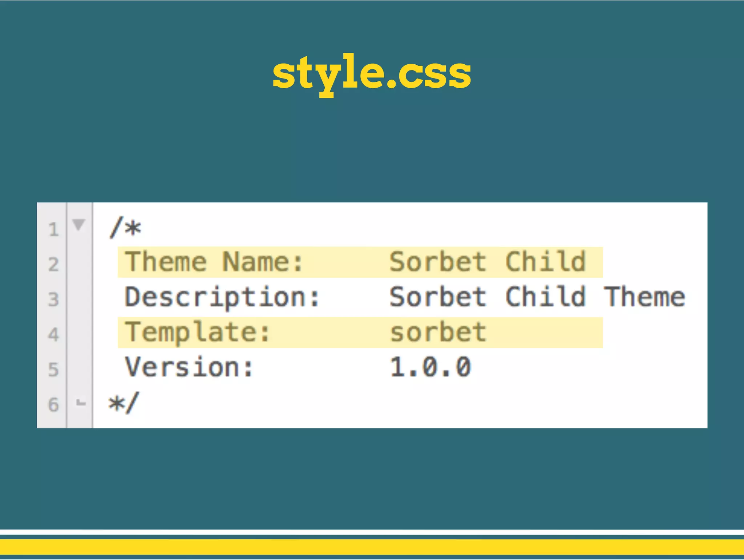Click the 'Template:' label
The image size is (744, 560).
(198, 333)
